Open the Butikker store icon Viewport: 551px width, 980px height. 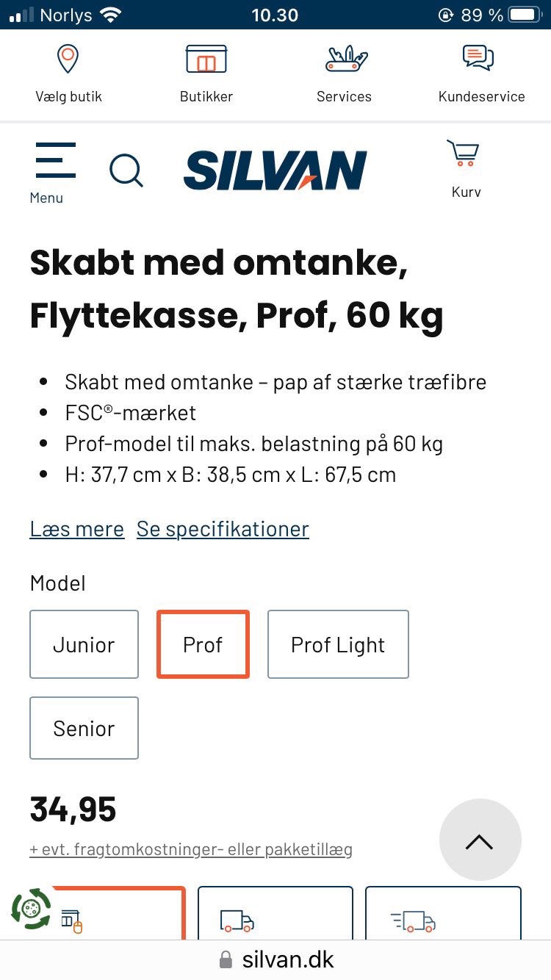(206, 60)
